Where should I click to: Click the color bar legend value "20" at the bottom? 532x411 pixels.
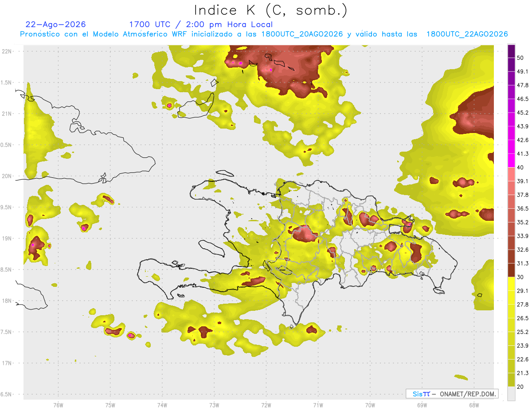click(520, 387)
